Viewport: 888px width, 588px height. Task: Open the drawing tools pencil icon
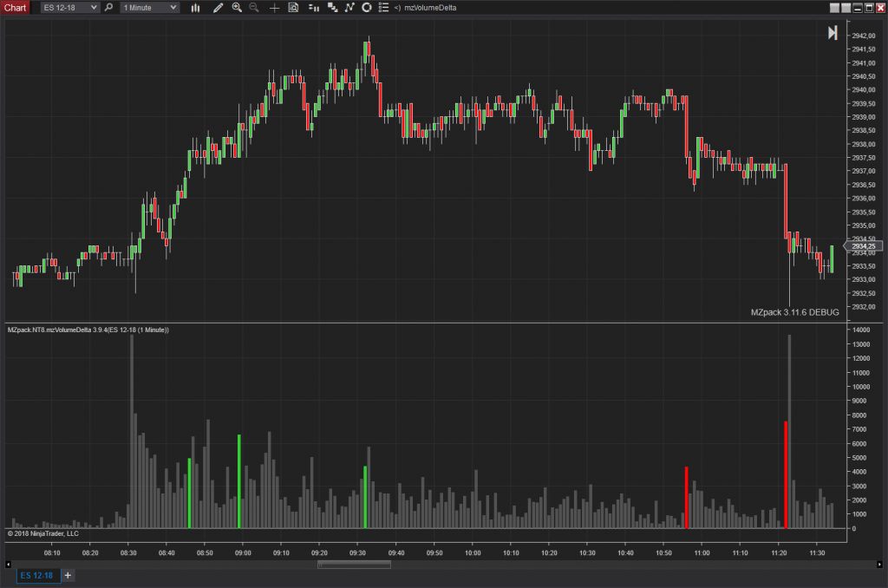(x=218, y=7)
